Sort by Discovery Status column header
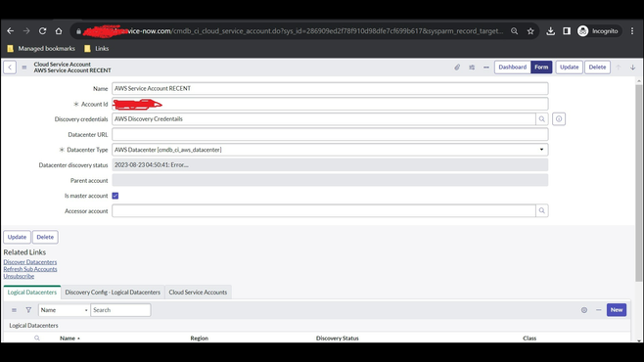Screen dimensions: 644x362 [x=338, y=339]
